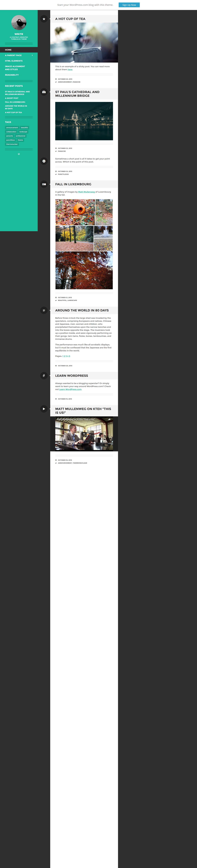Screen dimensions: 197x868
Task: Open the Learn WordPress post title
Action: click(72, 376)
